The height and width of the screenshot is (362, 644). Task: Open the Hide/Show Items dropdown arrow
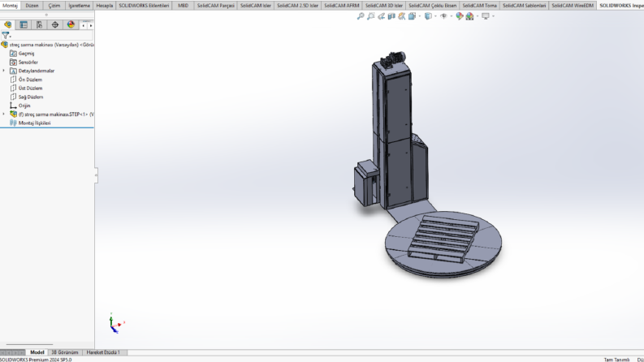point(451,16)
